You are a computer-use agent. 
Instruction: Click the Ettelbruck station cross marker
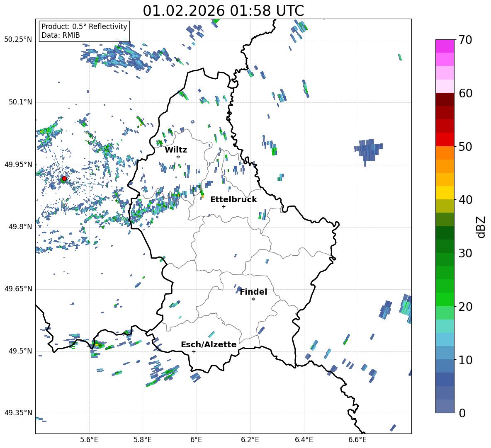click(x=224, y=206)
